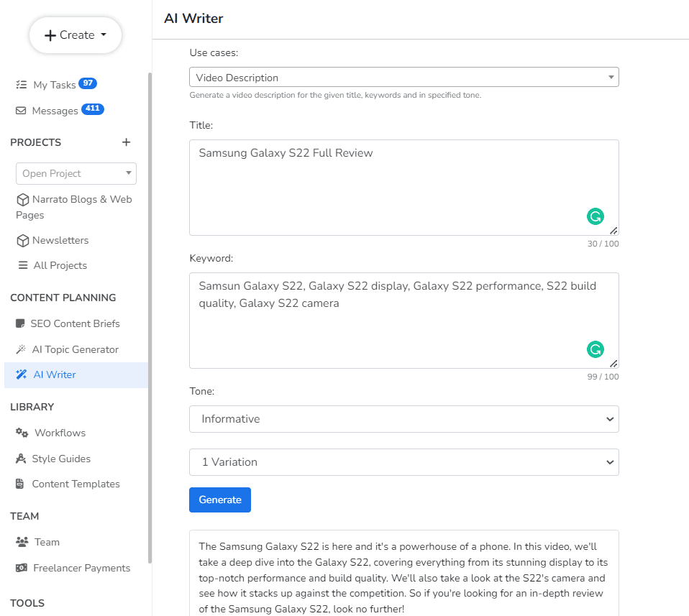Open Messages 411 badge
689x616 pixels.
[93, 109]
